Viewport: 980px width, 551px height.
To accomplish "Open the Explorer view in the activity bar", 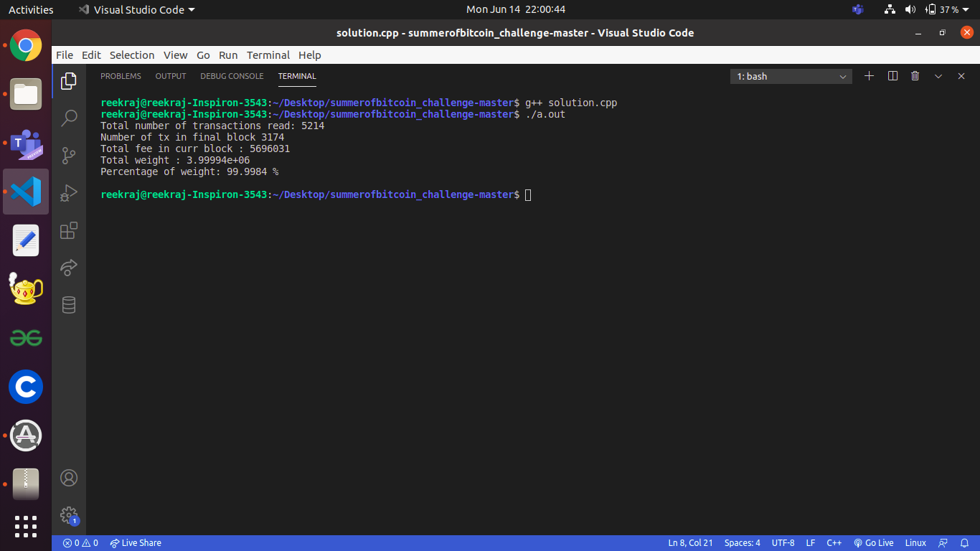I will pos(68,81).
